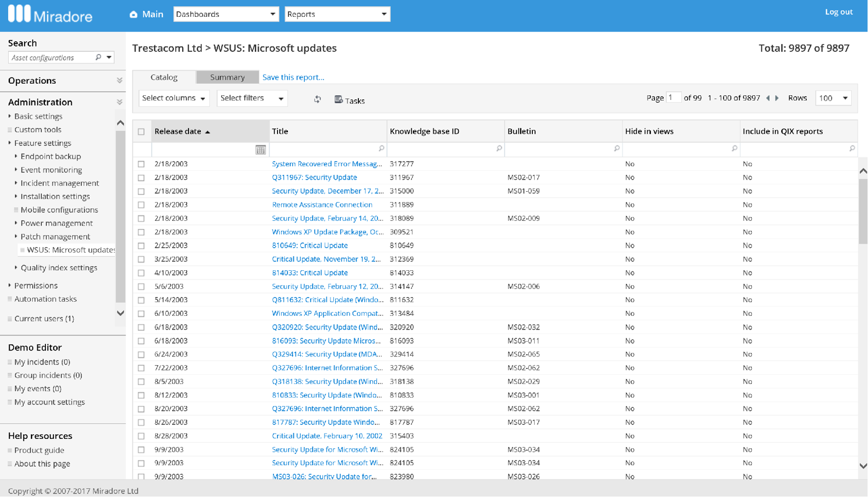Click the refresh icon beside Tasks
Screen dimensions: 868x497
tap(318, 99)
